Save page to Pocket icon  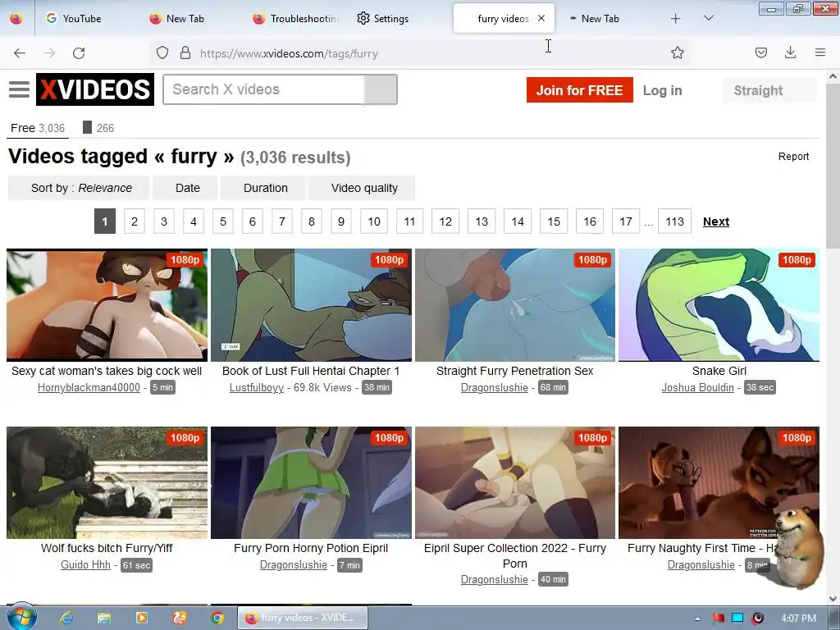point(760,52)
